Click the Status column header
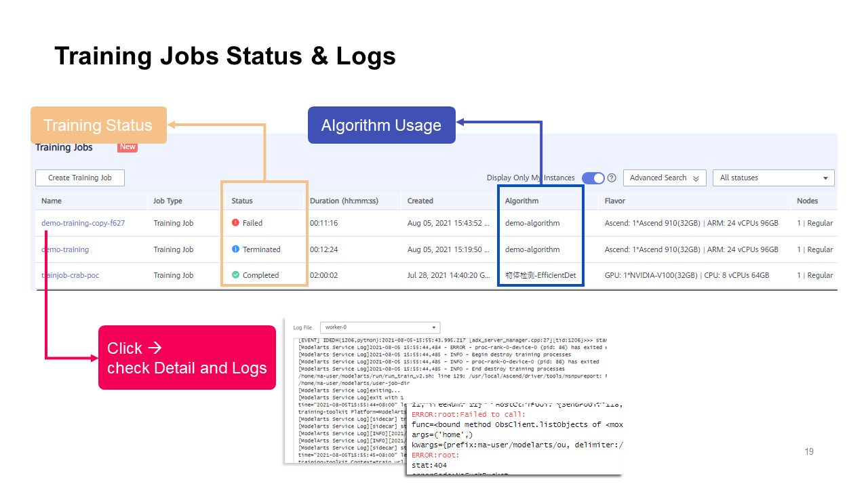 242,201
